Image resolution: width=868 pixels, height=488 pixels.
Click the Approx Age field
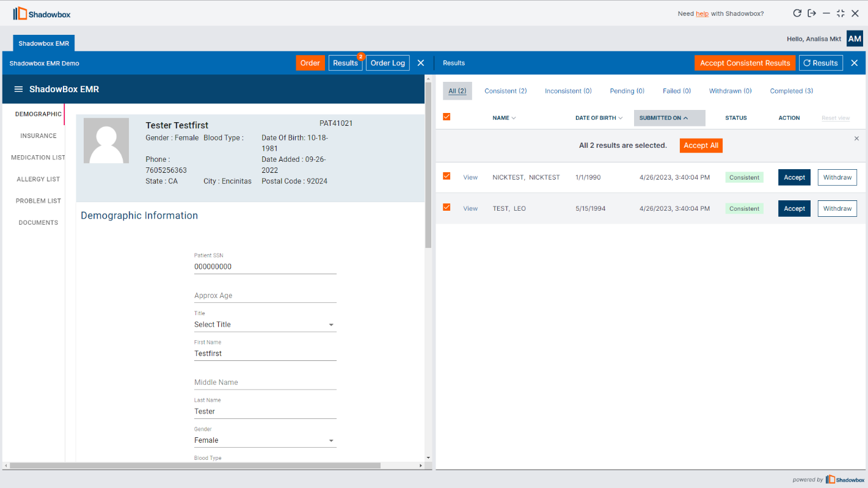tap(265, 296)
